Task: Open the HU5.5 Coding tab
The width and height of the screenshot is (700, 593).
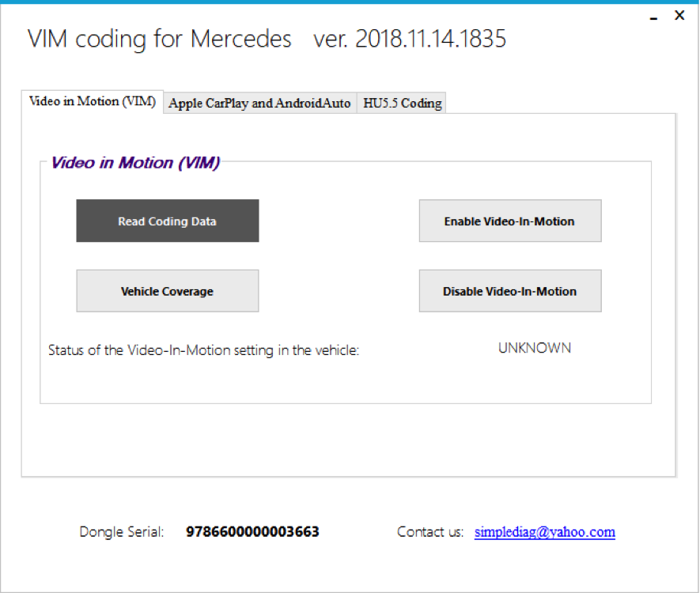Action: (402, 103)
